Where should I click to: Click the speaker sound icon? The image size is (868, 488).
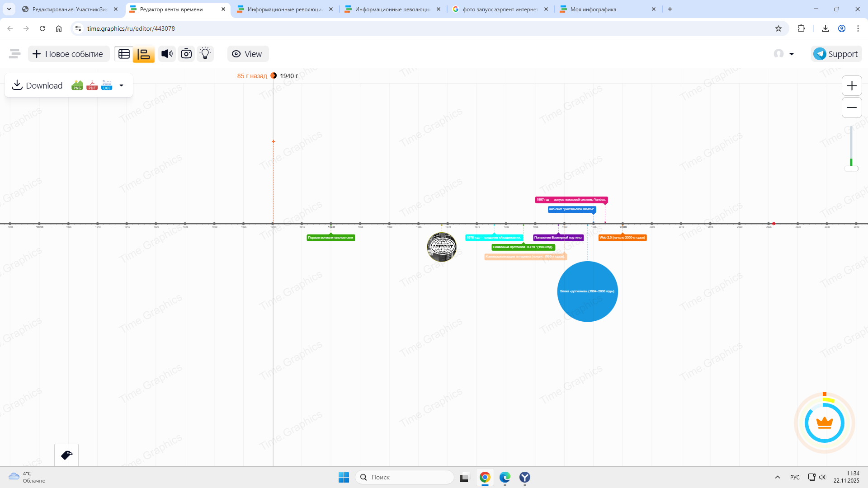tap(167, 54)
